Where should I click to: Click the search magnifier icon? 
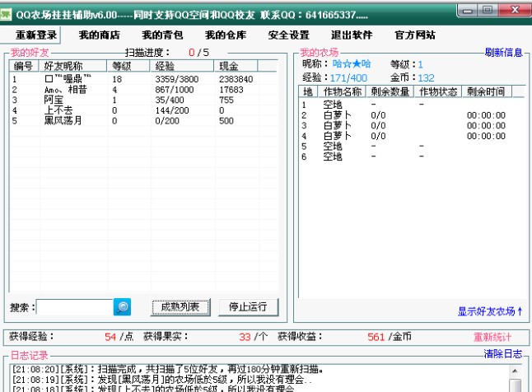point(123,307)
